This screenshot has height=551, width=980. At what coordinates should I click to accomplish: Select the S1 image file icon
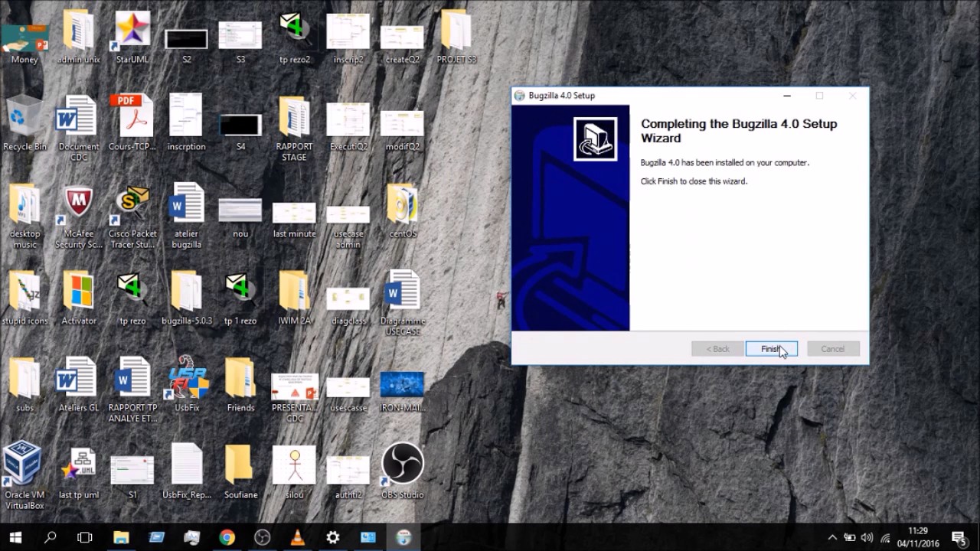(132, 478)
